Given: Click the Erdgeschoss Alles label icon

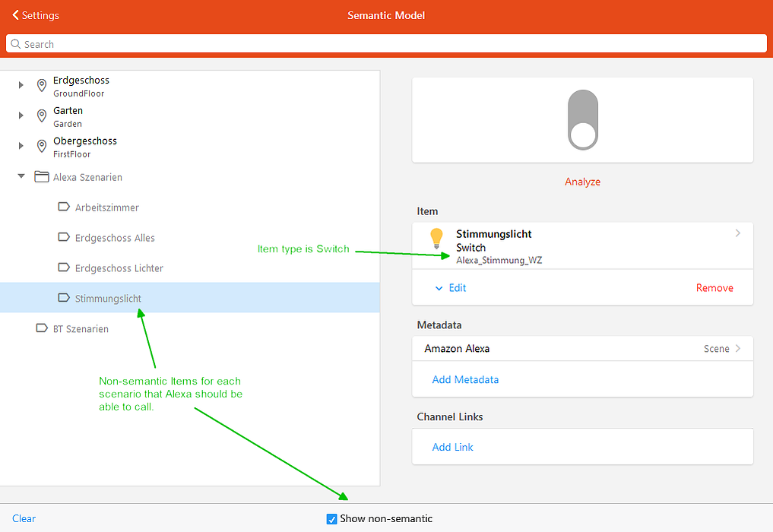Looking at the screenshot, I should [x=64, y=237].
